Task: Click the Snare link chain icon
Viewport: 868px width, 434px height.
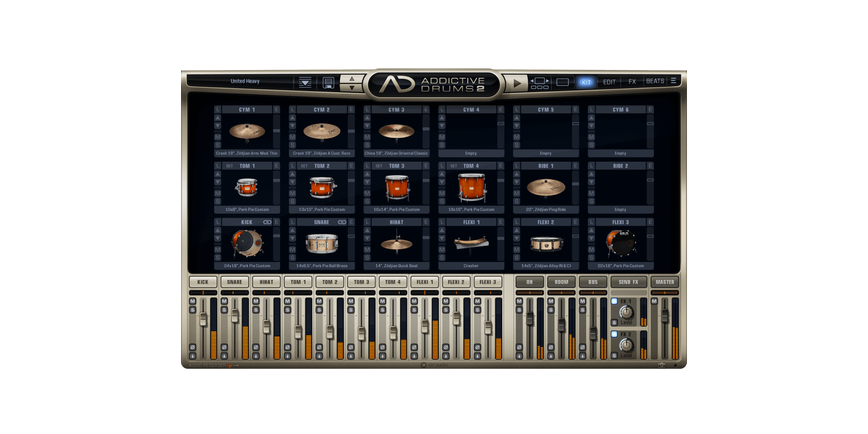Action: 342,222
